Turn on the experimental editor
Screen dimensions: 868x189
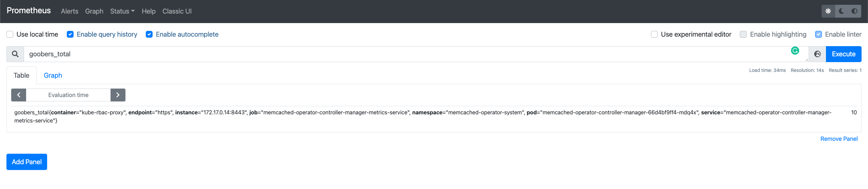654,34
